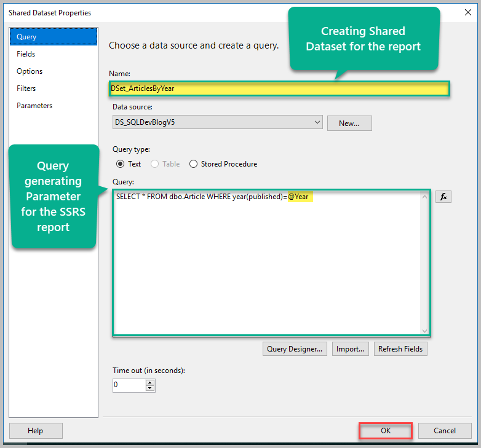Confirm with the OK button
Image resolution: width=481 pixels, height=448 pixels.
click(x=386, y=431)
